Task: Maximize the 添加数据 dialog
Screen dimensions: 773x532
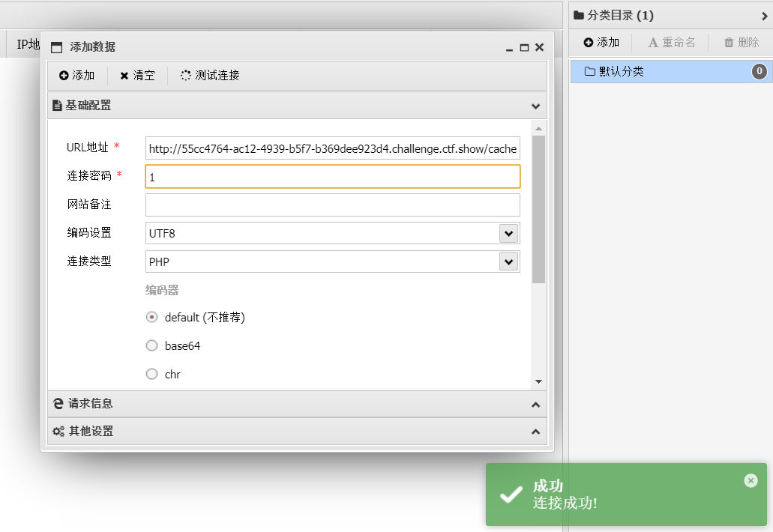Action: click(x=525, y=48)
